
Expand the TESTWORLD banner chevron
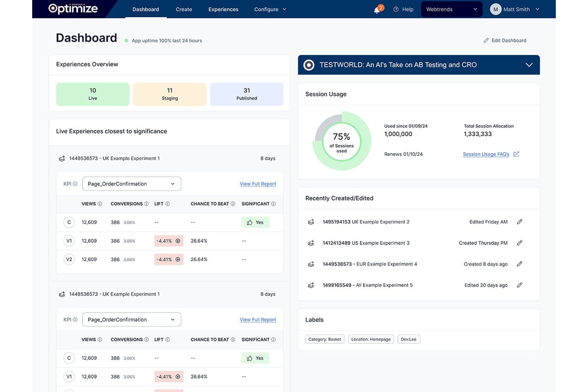pos(529,65)
